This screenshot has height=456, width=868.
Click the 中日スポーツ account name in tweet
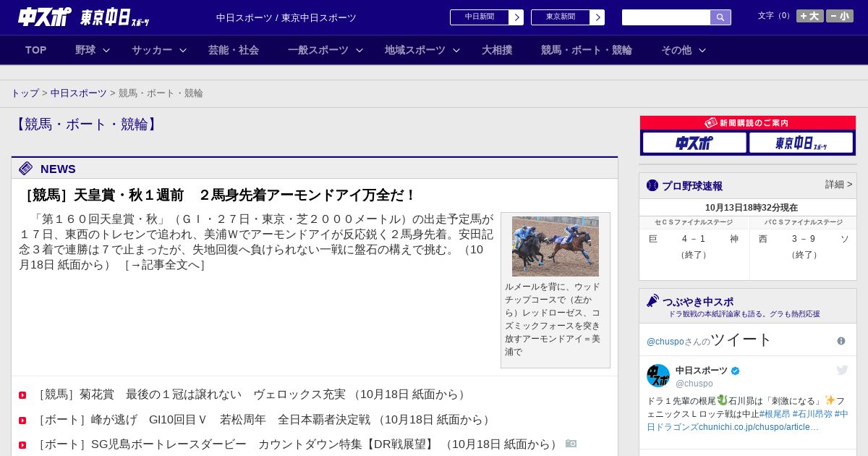702,371
